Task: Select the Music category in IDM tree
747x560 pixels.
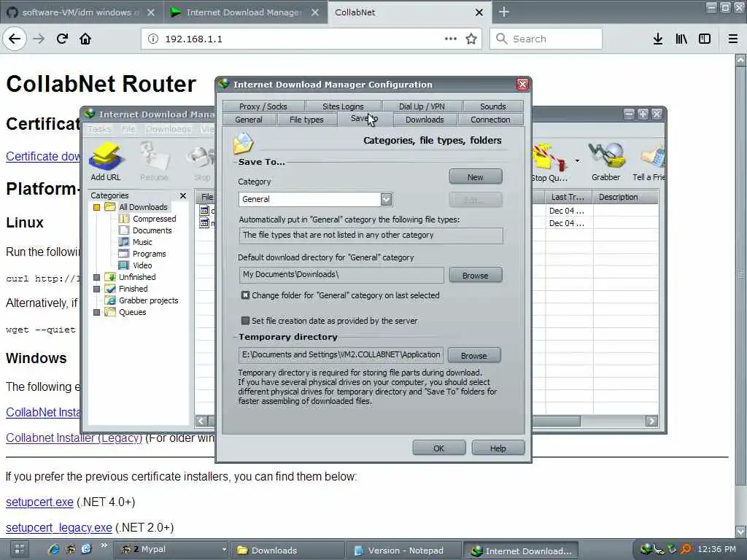Action: (x=142, y=242)
